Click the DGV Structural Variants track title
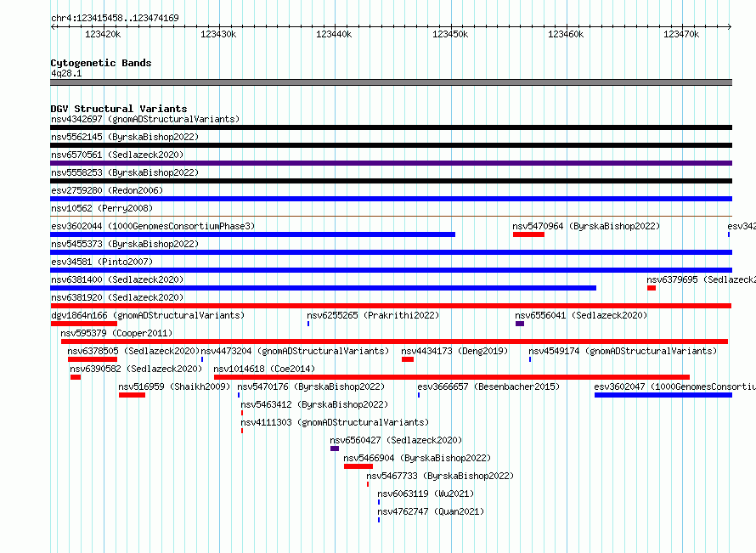Screen dimensions: 756x553 [x=119, y=109]
